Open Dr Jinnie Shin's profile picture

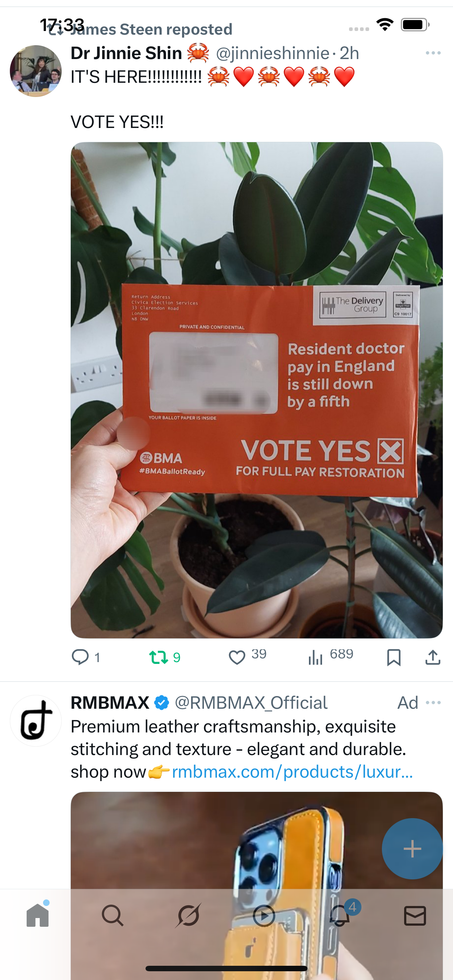[x=35, y=71]
